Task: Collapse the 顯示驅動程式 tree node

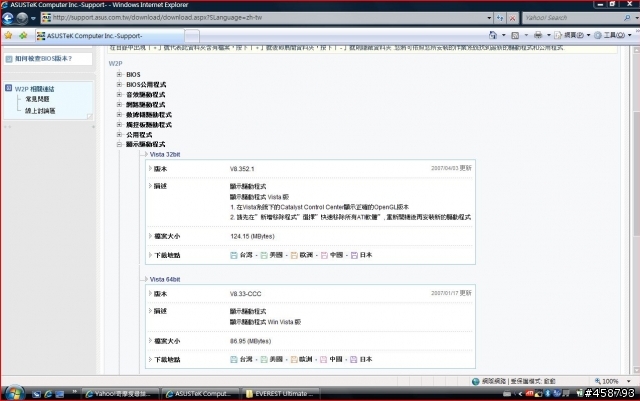Action: 119,144
